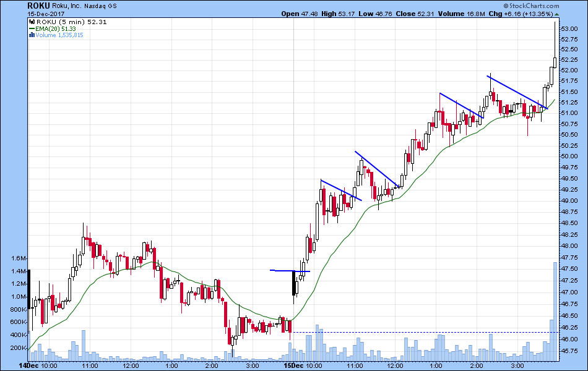Click the candlestick icon in the ROKU legend
This screenshot has width=588, height=371.
32,22
